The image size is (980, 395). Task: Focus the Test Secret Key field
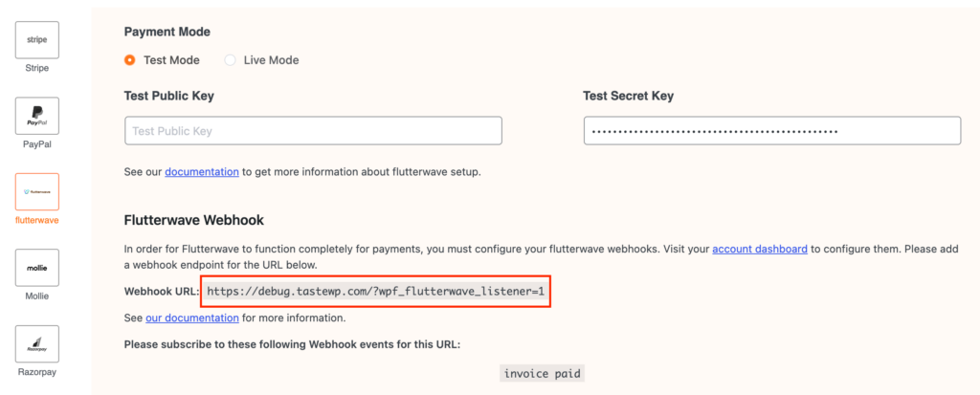pos(772,131)
